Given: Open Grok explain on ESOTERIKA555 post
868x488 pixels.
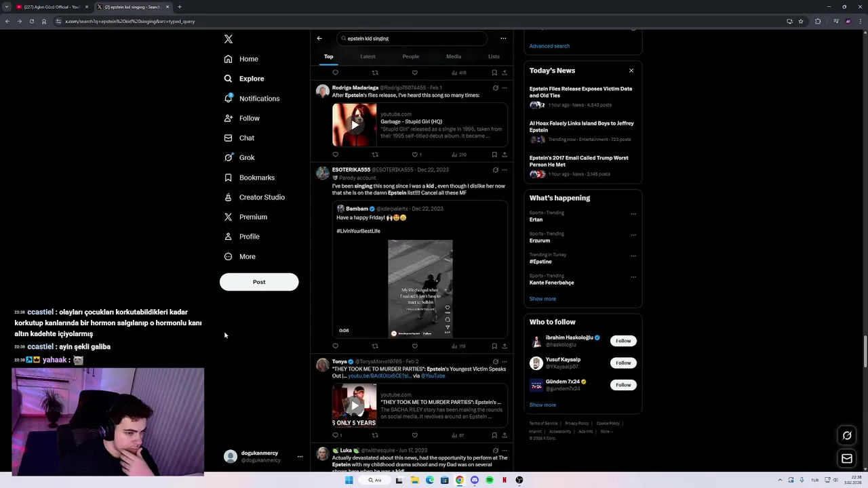Looking at the screenshot, I should point(496,170).
